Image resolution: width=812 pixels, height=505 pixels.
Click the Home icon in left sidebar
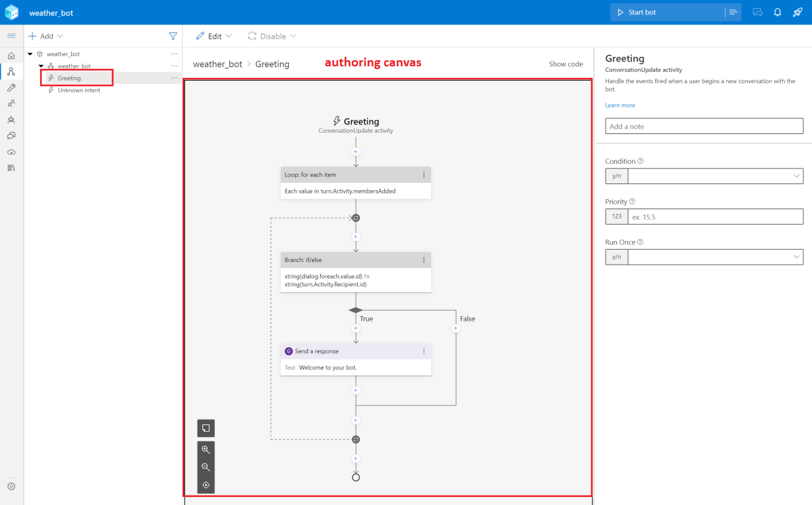12,56
